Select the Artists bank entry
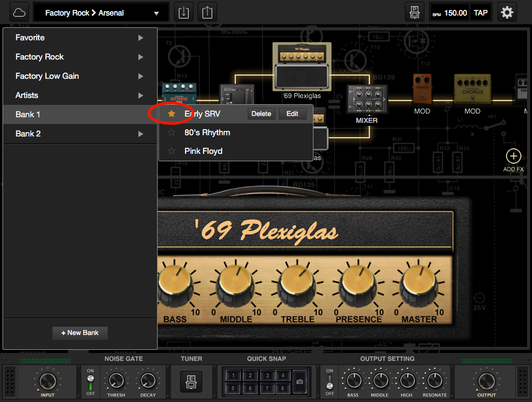532x402 pixels. (x=80, y=96)
